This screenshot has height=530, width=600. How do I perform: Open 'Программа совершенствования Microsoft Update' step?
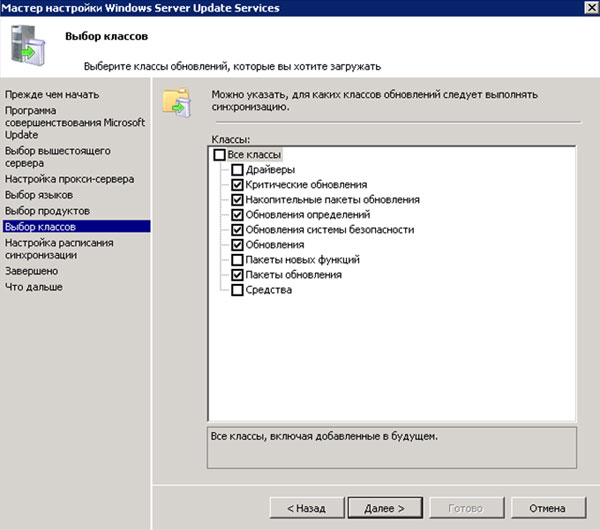[x=75, y=122]
